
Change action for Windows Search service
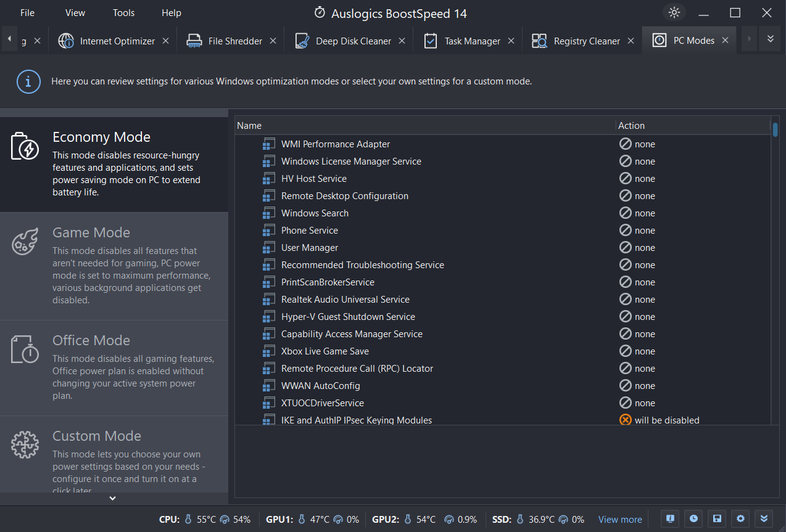tap(638, 213)
